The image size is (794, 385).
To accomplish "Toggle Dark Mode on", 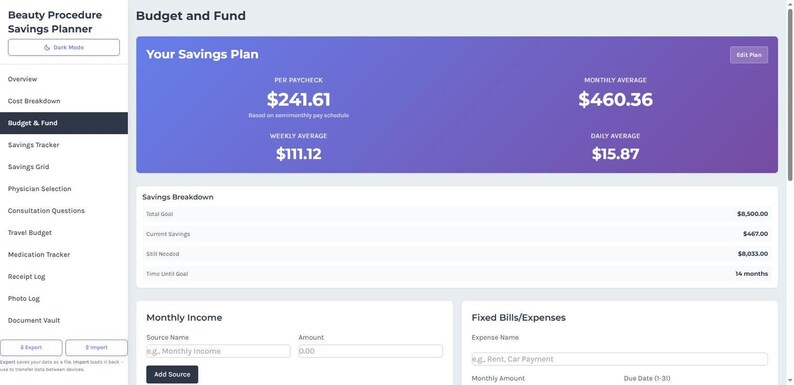I will [64, 48].
